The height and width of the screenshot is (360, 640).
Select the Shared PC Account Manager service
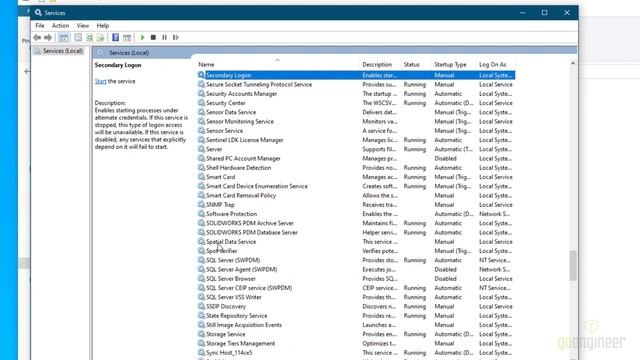tap(243, 158)
